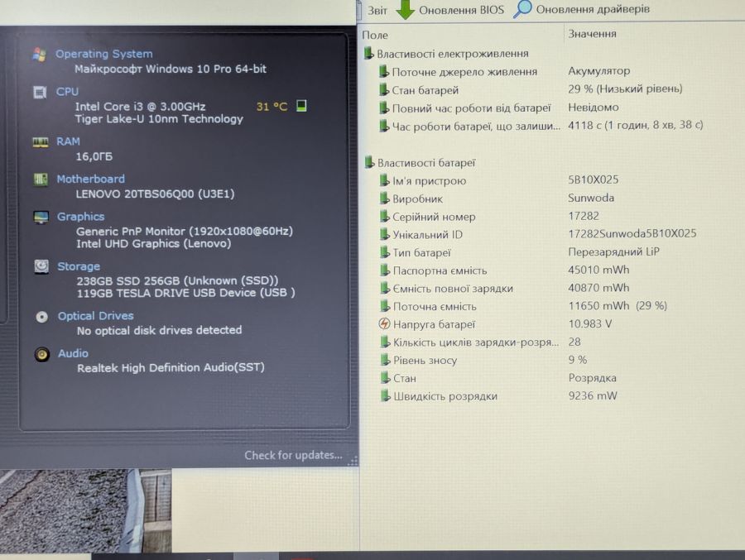
Task: Click the photo thumbnail below Speccy window
Action: click(85, 511)
